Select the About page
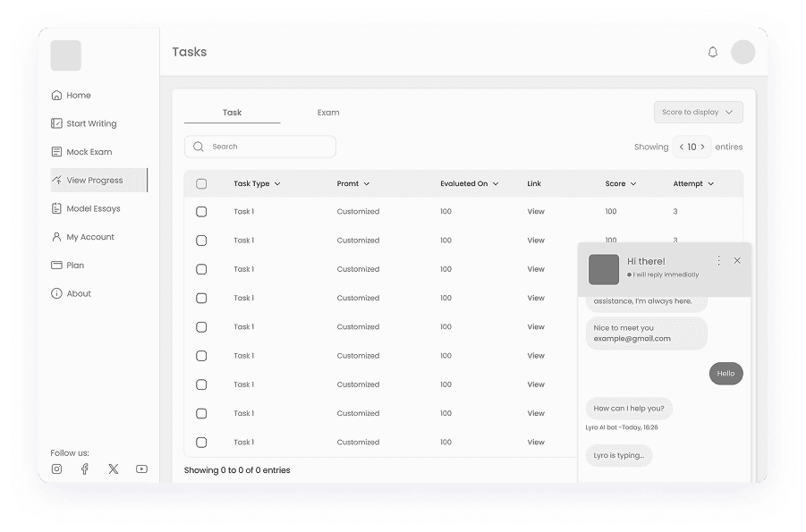Viewport: 806px width, 532px height. pos(77,293)
